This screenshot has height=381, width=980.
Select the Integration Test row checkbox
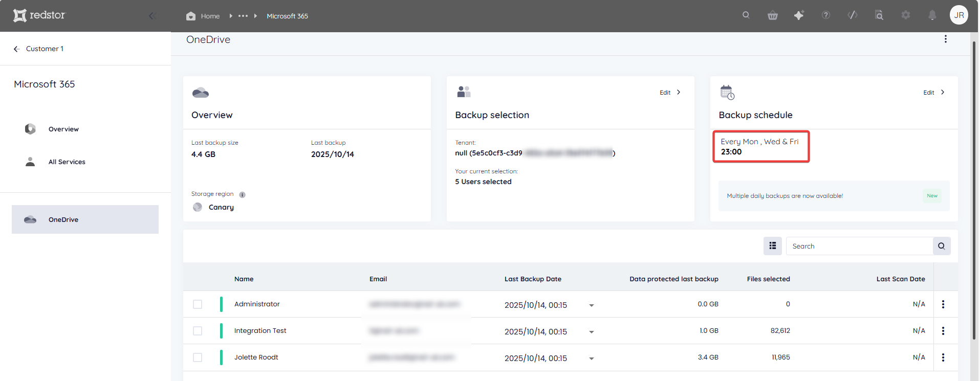click(198, 331)
